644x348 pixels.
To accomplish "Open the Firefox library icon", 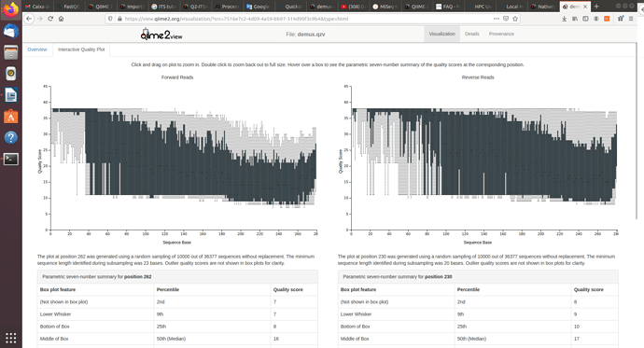I will click(x=575, y=19).
